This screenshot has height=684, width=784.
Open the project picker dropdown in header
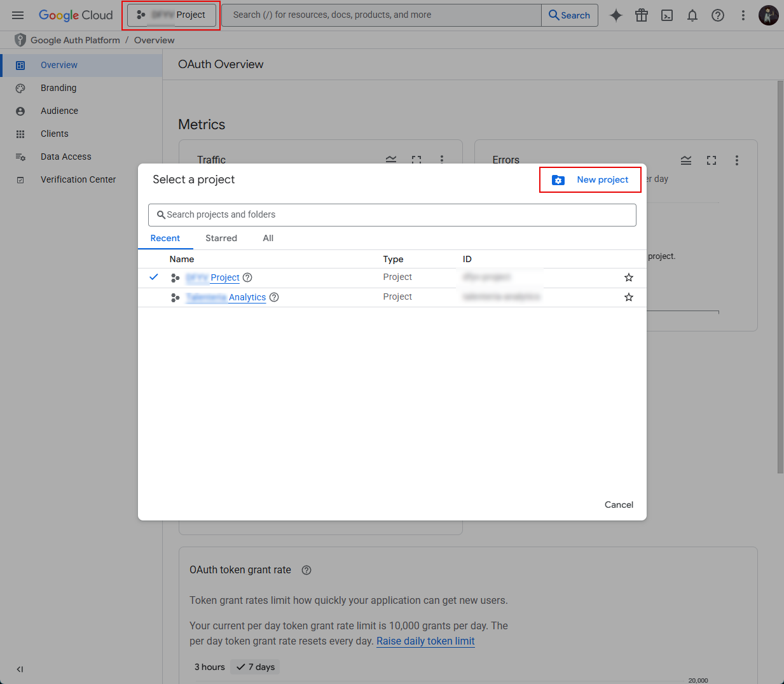click(x=172, y=15)
